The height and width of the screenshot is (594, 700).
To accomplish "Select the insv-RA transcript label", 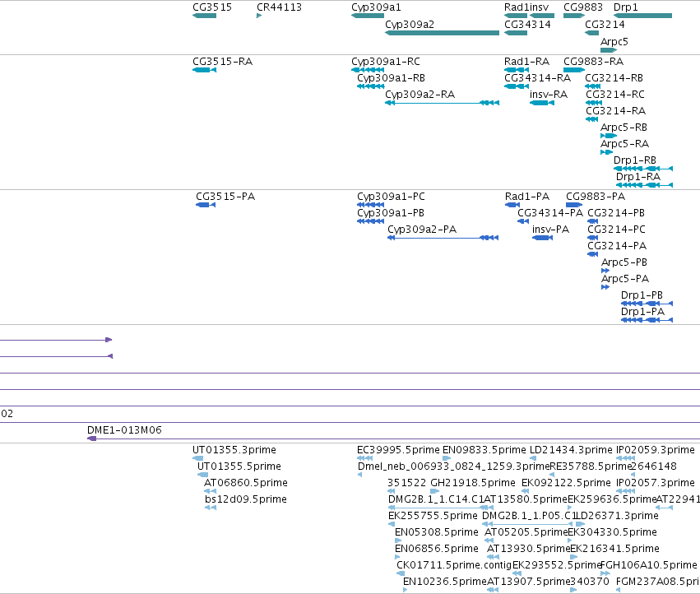I will coord(548,95).
